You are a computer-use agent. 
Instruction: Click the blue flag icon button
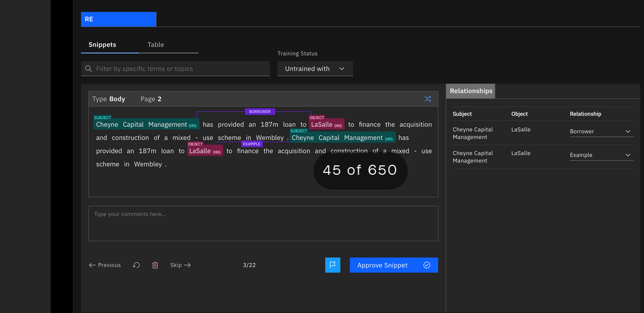tap(332, 265)
